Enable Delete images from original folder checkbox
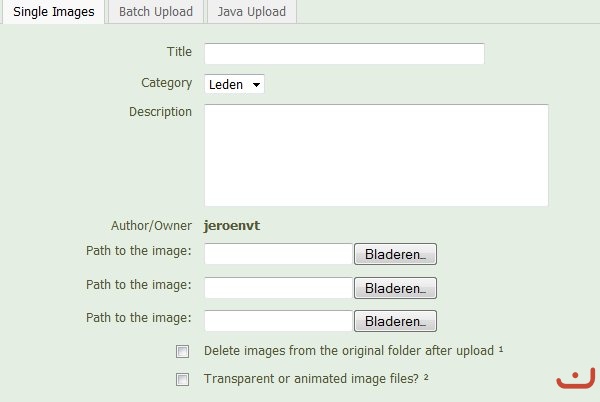This screenshot has width=600, height=402. pos(182,351)
